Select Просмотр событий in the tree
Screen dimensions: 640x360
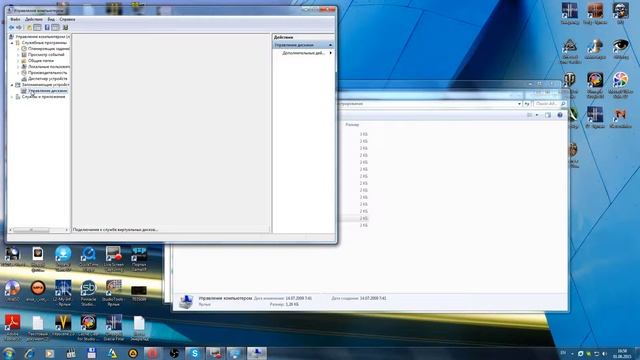[46, 54]
